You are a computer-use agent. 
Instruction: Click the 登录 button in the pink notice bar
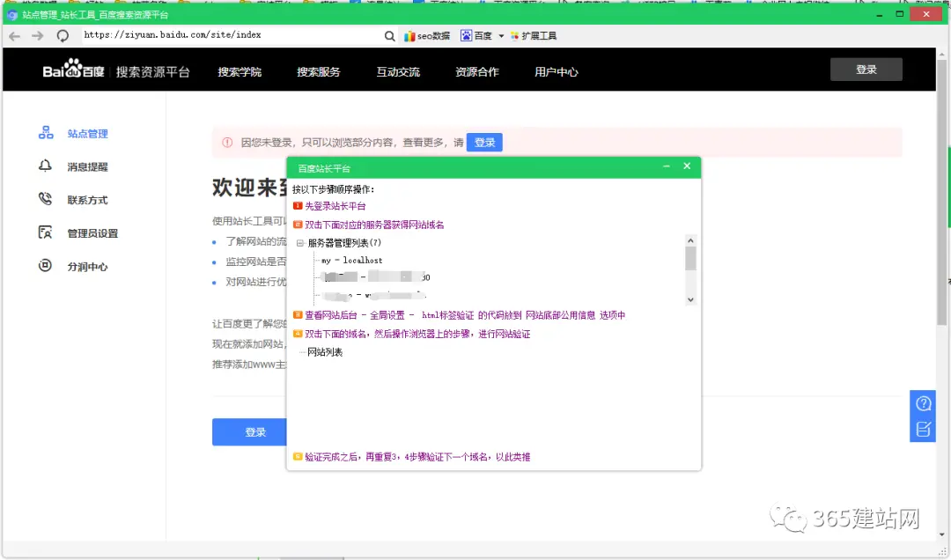click(484, 143)
